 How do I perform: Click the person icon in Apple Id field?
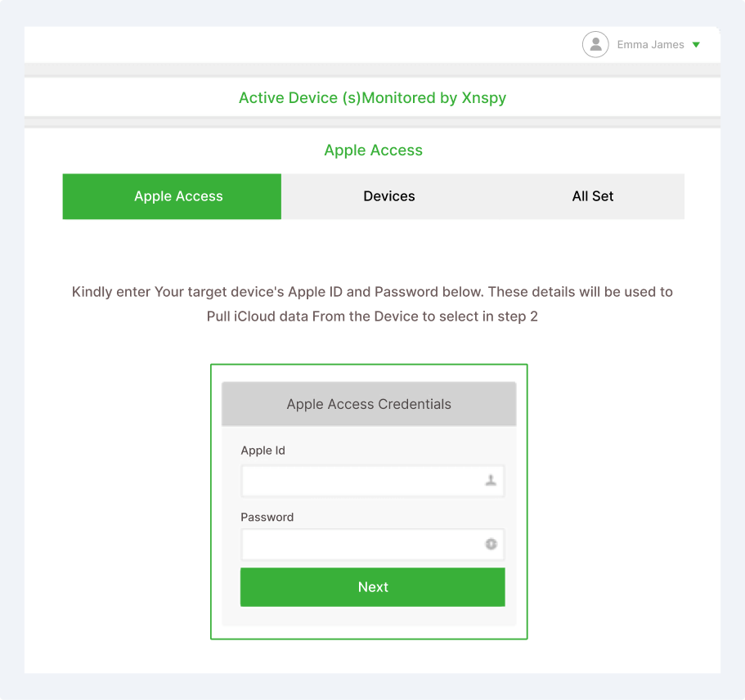click(491, 482)
